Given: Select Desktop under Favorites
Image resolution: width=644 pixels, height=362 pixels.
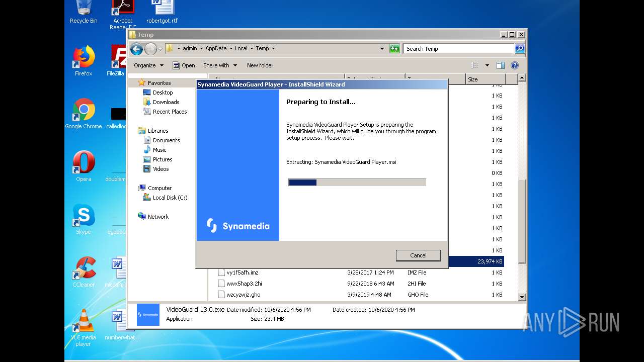Looking at the screenshot, I should (x=163, y=93).
